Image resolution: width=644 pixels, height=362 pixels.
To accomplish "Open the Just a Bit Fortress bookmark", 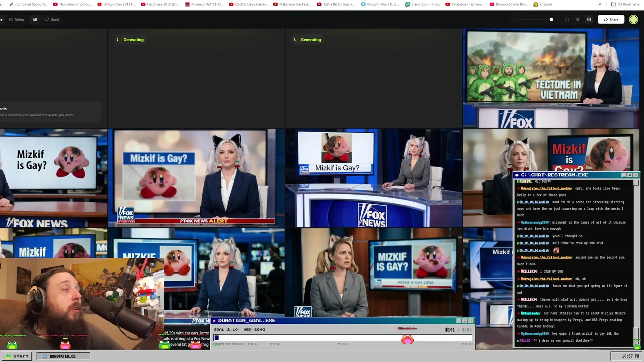I will point(336,4).
